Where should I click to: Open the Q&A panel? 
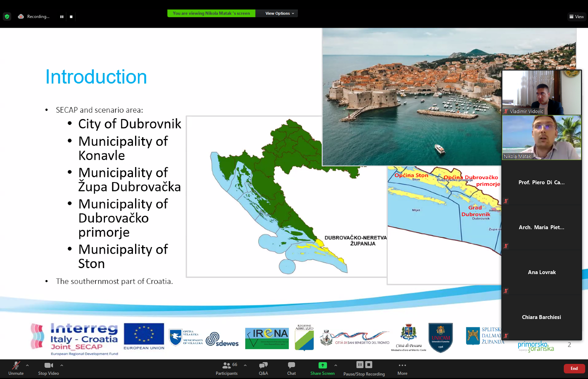[263, 368]
